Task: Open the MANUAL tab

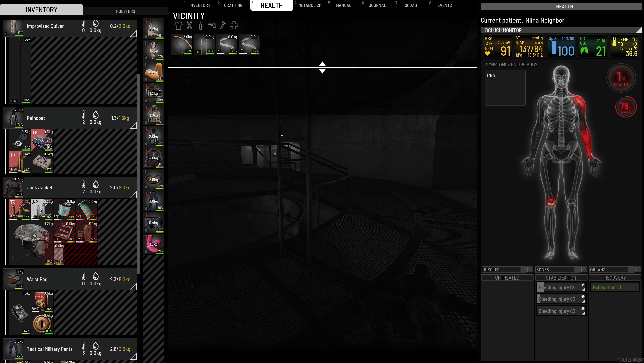Action: (x=343, y=5)
